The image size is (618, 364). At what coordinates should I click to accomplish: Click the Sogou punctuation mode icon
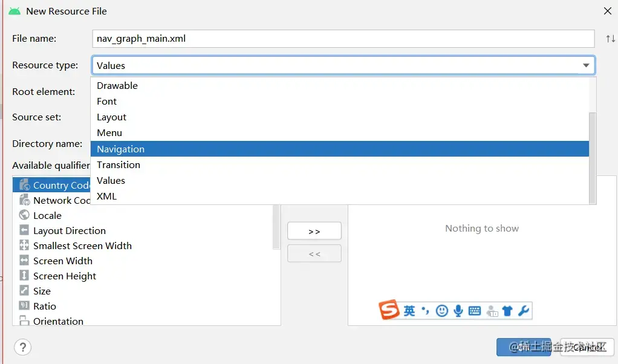[x=425, y=311]
